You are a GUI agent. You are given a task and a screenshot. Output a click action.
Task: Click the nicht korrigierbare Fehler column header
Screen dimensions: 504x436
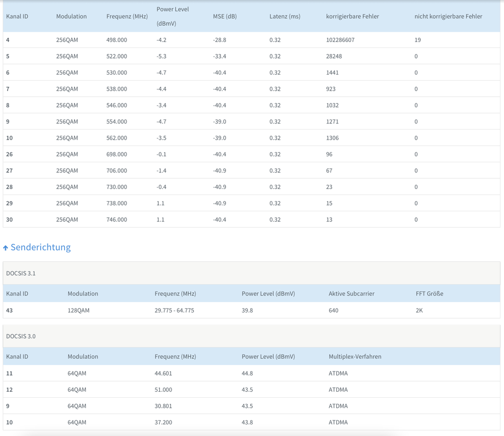point(448,16)
